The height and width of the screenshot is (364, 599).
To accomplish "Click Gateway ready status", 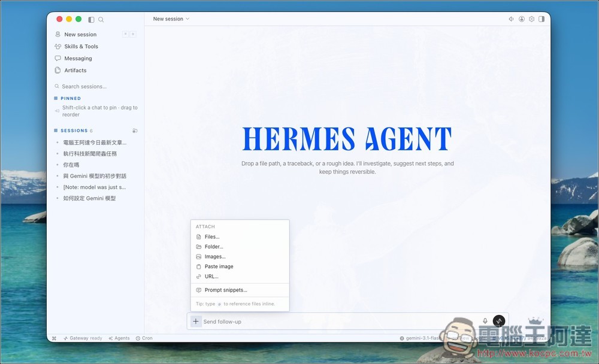I will click(83, 338).
